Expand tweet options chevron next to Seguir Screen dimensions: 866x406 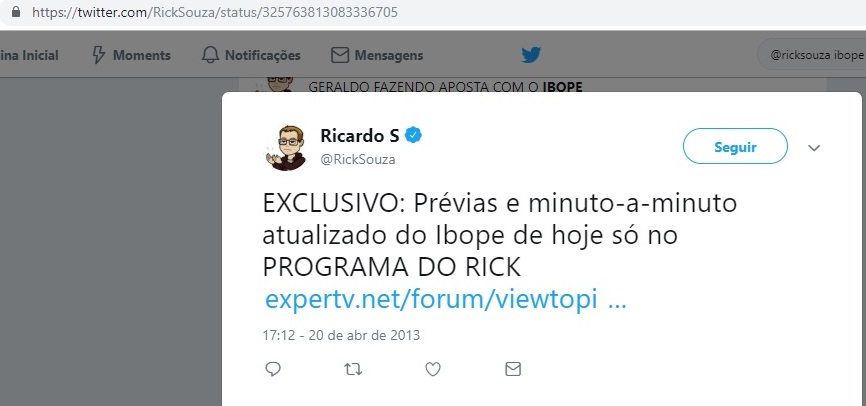tap(814, 147)
